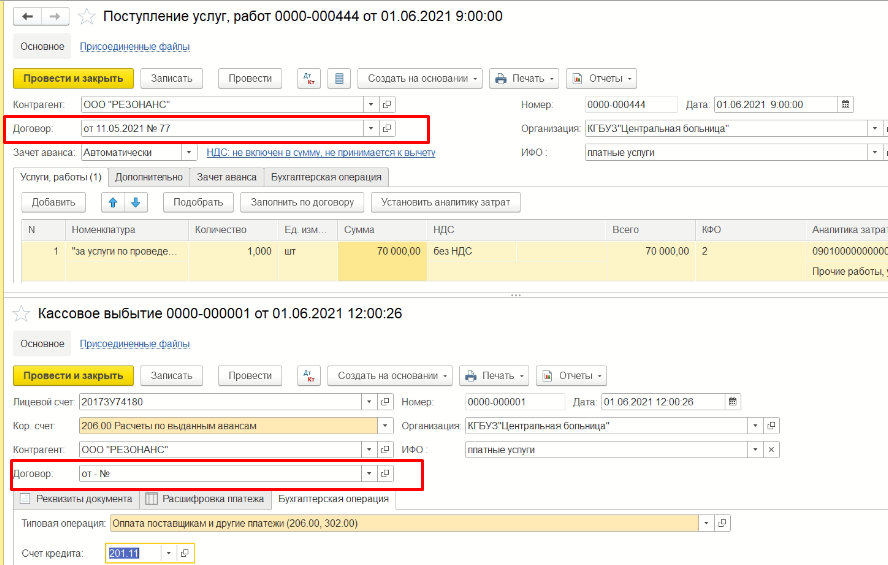Open the calendar next to date 01.06.2021 12:00:26
The width and height of the screenshot is (888, 565).
click(733, 402)
